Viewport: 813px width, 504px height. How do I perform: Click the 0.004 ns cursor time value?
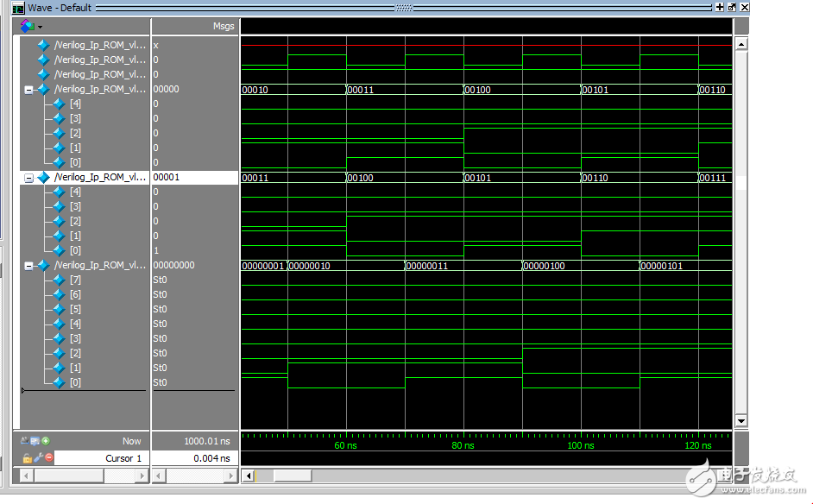pyautogui.click(x=212, y=458)
